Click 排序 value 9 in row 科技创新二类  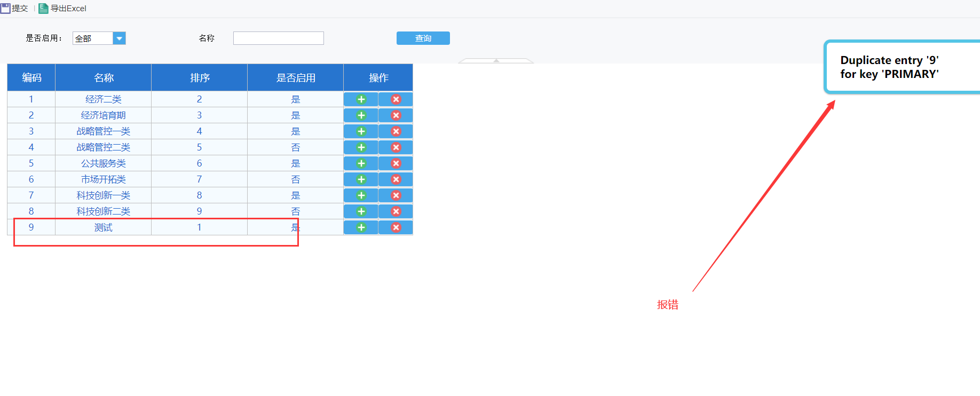tap(200, 211)
